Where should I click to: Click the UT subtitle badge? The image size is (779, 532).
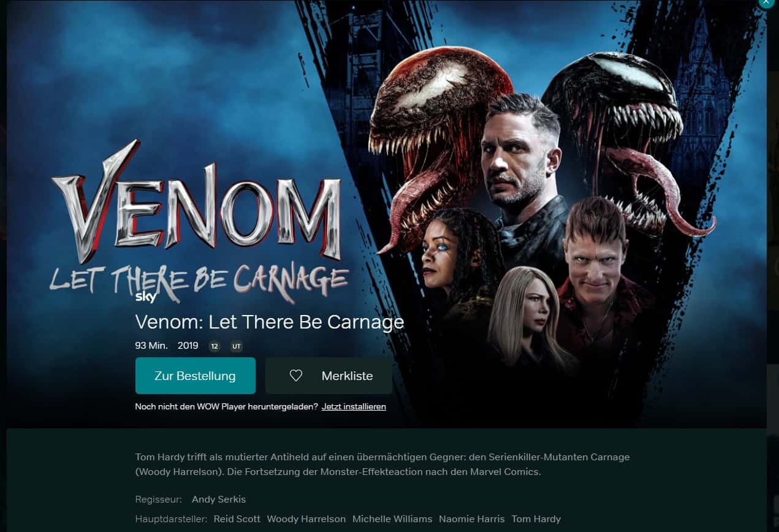click(x=237, y=346)
